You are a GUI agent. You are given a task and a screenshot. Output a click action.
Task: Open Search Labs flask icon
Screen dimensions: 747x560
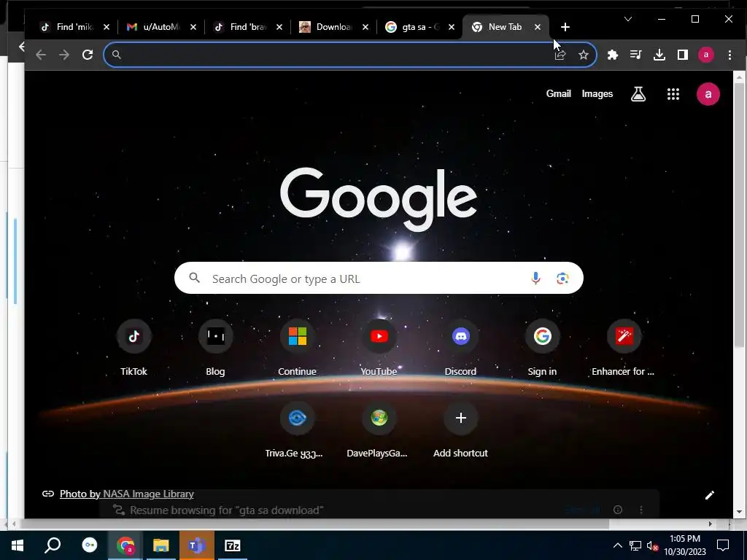point(638,94)
